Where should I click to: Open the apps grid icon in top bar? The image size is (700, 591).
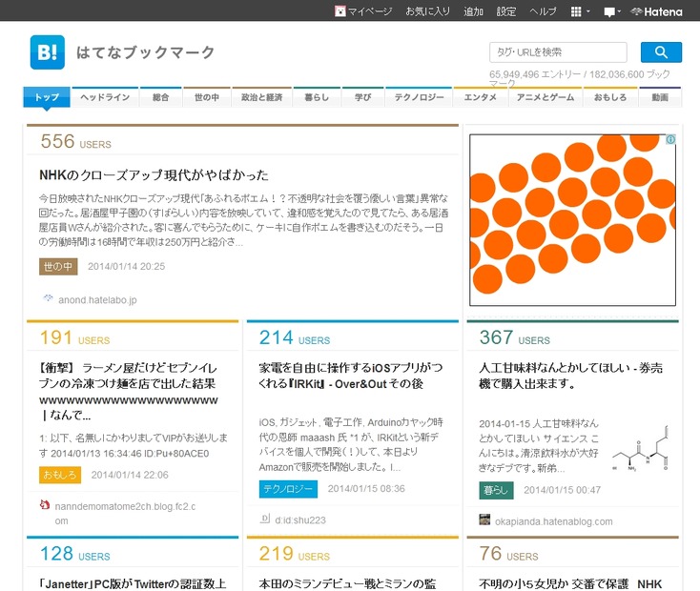click(x=576, y=11)
